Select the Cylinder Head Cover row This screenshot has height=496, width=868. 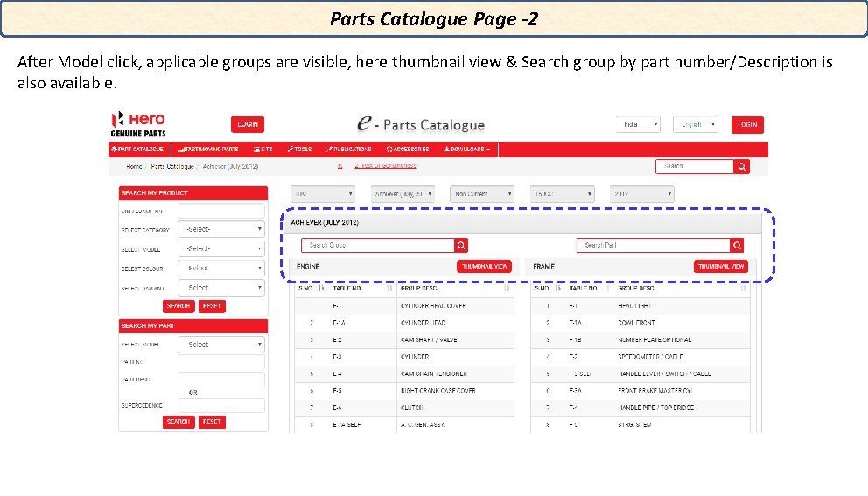pyautogui.click(x=404, y=306)
